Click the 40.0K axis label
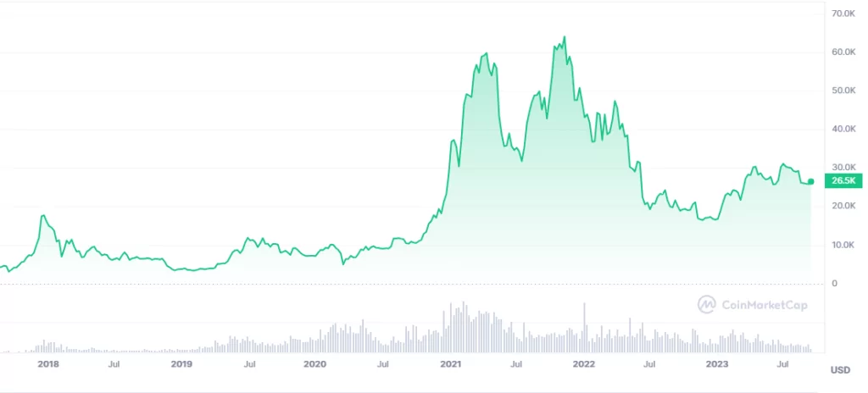This screenshot has width=868, height=393. [x=844, y=129]
